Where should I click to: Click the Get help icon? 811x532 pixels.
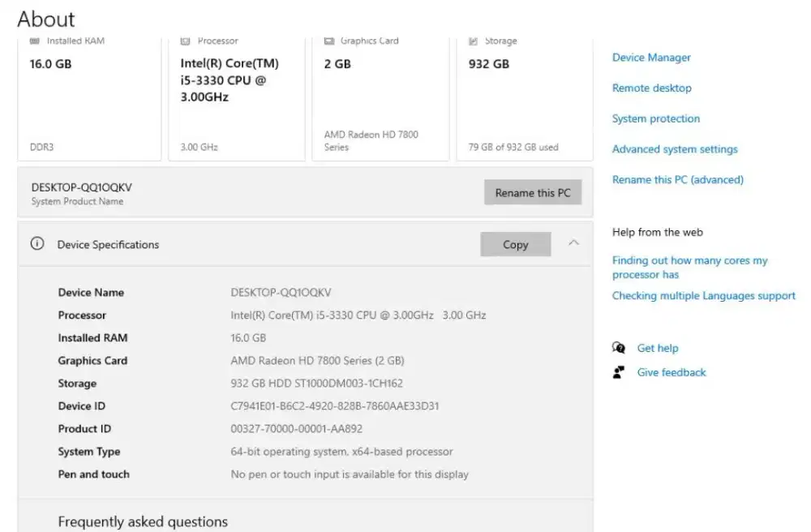point(620,348)
